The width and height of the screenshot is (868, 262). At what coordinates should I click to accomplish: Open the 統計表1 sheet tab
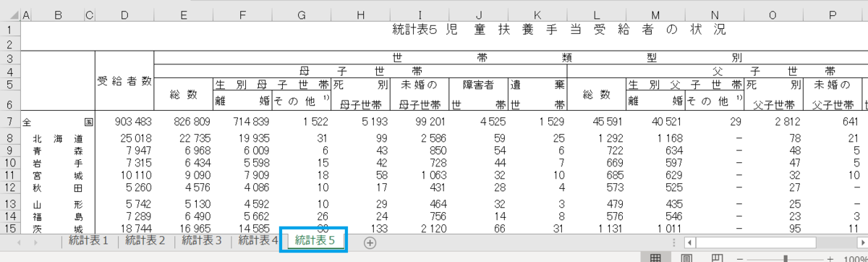88,240
